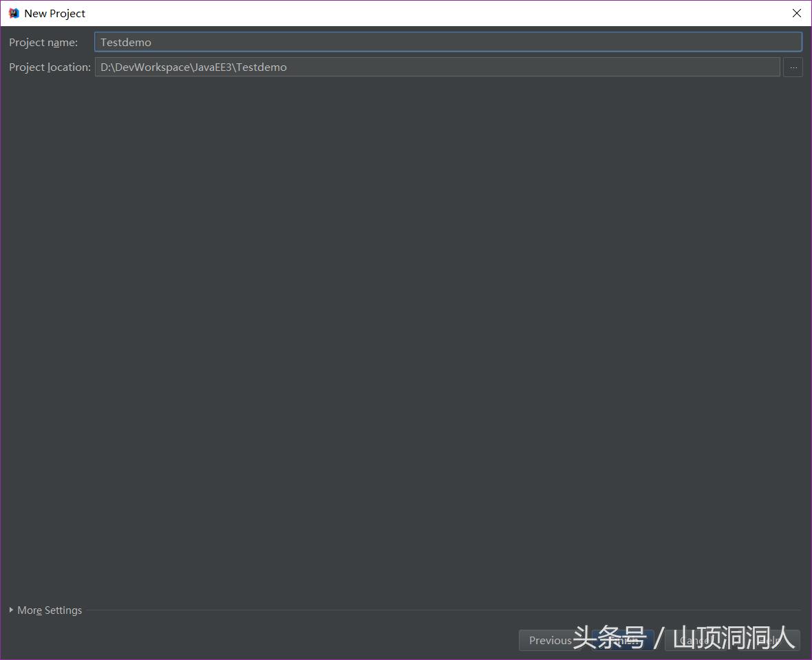Click the More Settings disclosure triangle

pyautogui.click(x=11, y=610)
